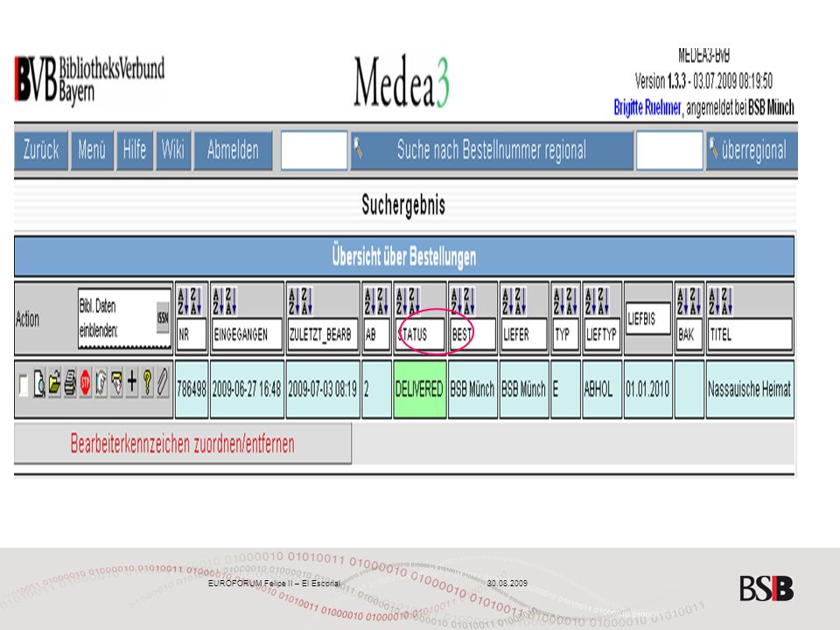Click the LIEFBIS filter field
This screenshot has height=630, width=840.
coord(648,318)
